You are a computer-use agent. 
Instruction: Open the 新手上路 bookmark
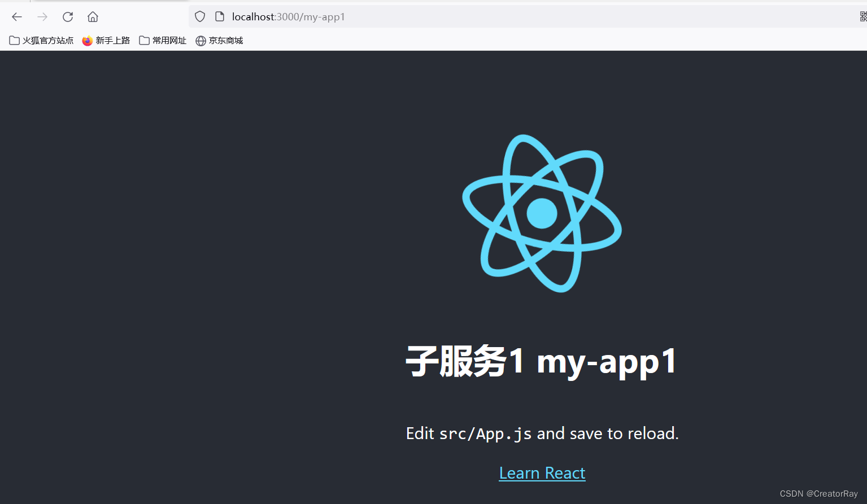[x=106, y=41]
